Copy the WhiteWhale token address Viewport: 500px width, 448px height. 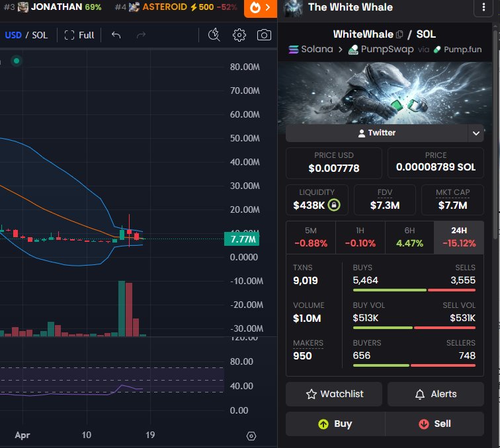pyautogui.click(x=399, y=34)
